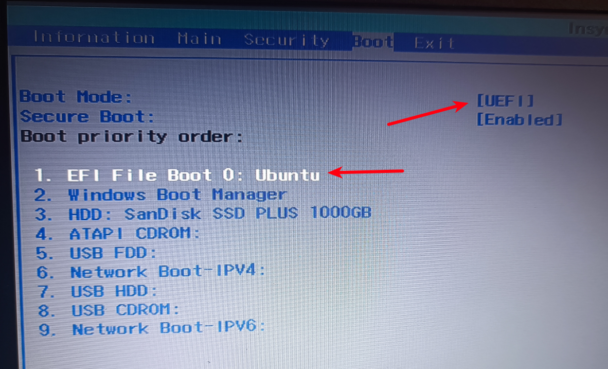The image size is (608, 369).
Task: Open the Information tab
Action: [94, 38]
